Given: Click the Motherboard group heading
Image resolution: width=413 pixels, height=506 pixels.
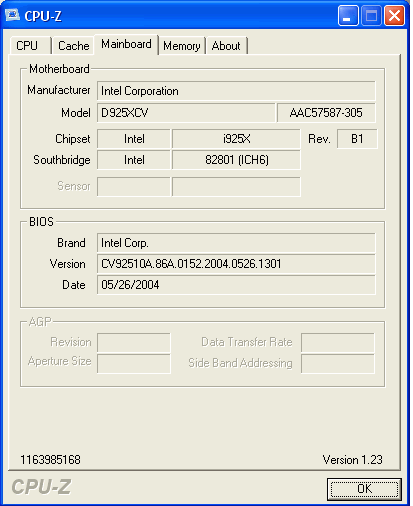Looking at the screenshot, I should point(59,69).
